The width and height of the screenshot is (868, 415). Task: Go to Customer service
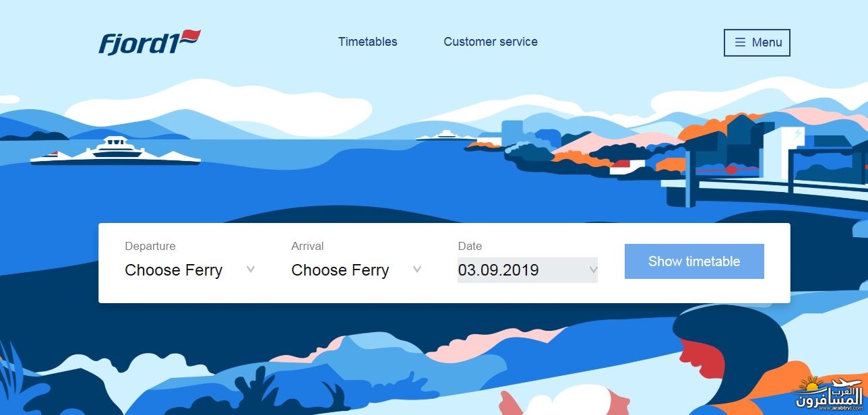coord(491,42)
